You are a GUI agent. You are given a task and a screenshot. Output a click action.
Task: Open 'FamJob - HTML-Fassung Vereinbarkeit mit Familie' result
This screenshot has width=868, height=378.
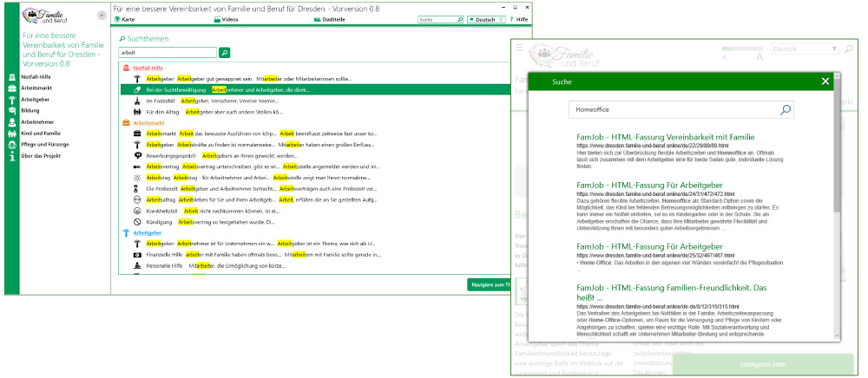tap(663, 137)
